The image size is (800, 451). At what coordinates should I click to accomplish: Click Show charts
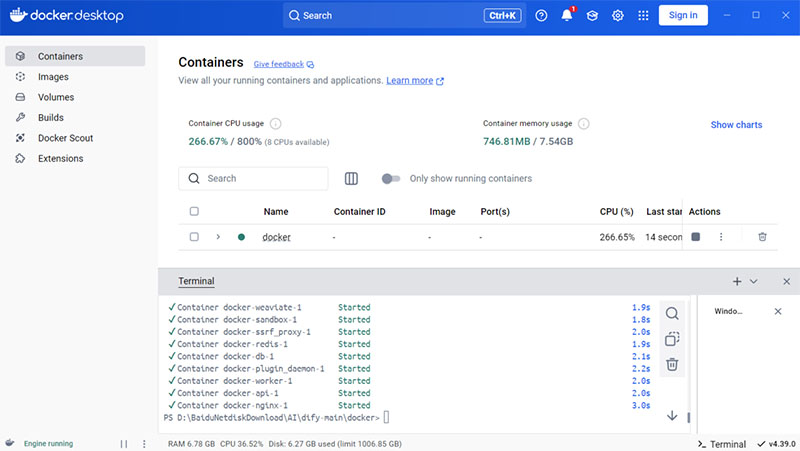pos(736,124)
